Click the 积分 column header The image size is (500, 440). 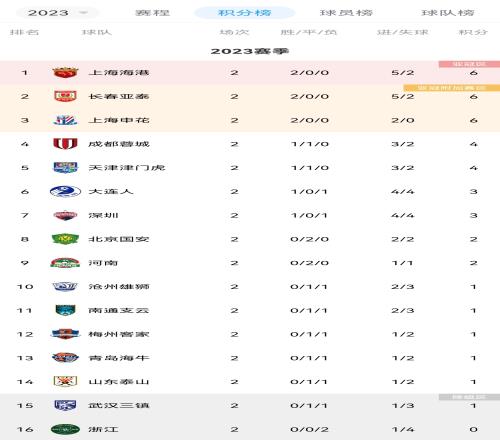[473, 32]
